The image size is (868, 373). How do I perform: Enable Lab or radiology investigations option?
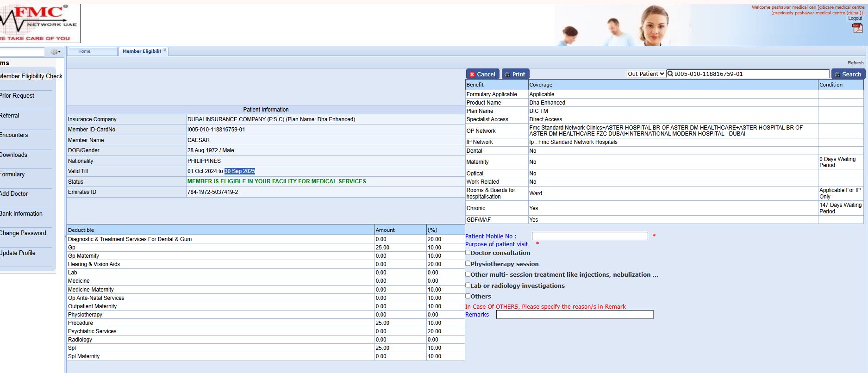pyautogui.click(x=468, y=286)
